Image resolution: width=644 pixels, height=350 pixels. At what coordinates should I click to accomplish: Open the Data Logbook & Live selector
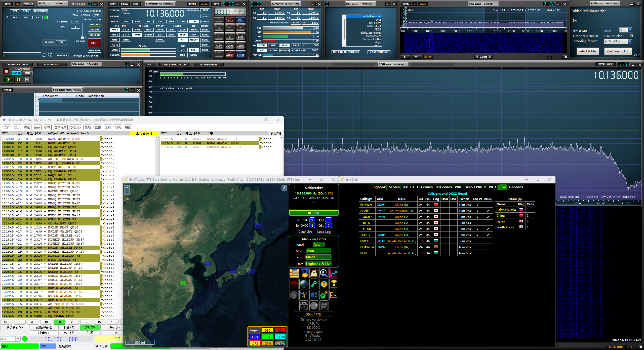[x=318, y=264]
